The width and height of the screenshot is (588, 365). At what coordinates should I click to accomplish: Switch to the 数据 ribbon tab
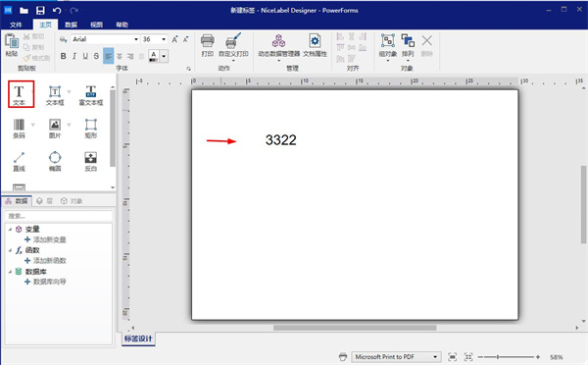click(71, 25)
